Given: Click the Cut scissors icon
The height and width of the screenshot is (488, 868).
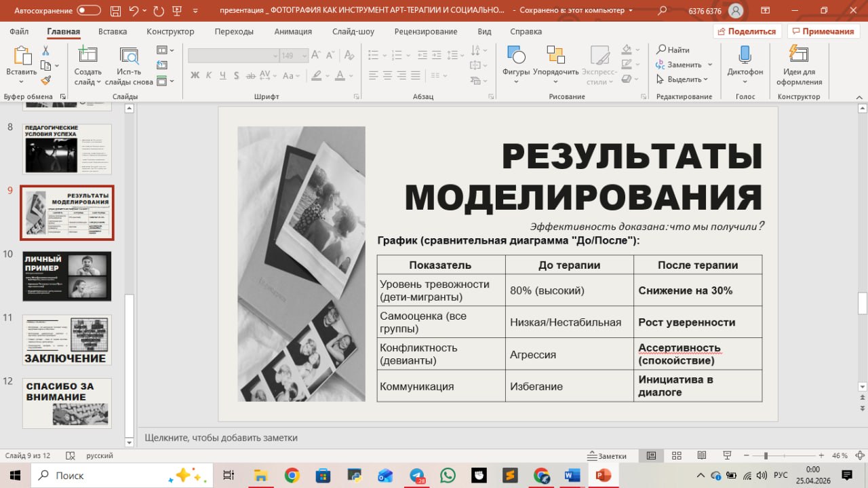Looking at the screenshot, I should pyautogui.click(x=45, y=51).
